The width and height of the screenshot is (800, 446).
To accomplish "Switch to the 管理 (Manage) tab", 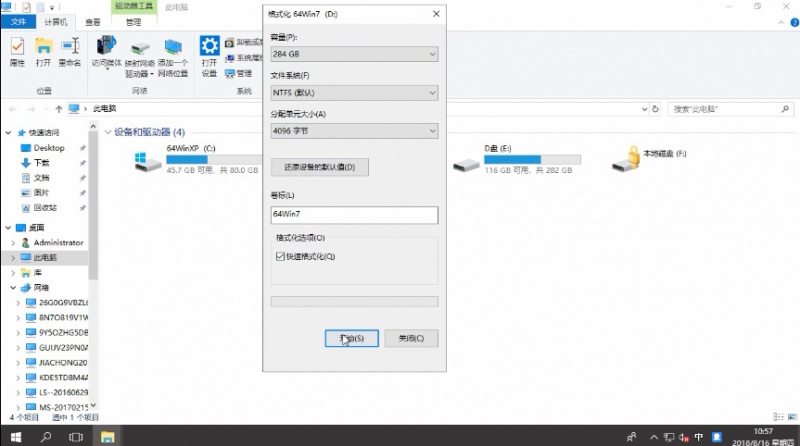I will [x=134, y=22].
